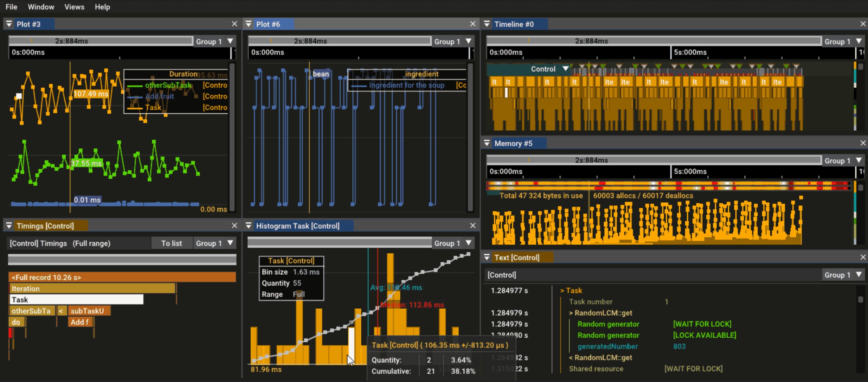This screenshot has height=382, width=868.
Task: Open the Window menu
Action: point(41,7)
